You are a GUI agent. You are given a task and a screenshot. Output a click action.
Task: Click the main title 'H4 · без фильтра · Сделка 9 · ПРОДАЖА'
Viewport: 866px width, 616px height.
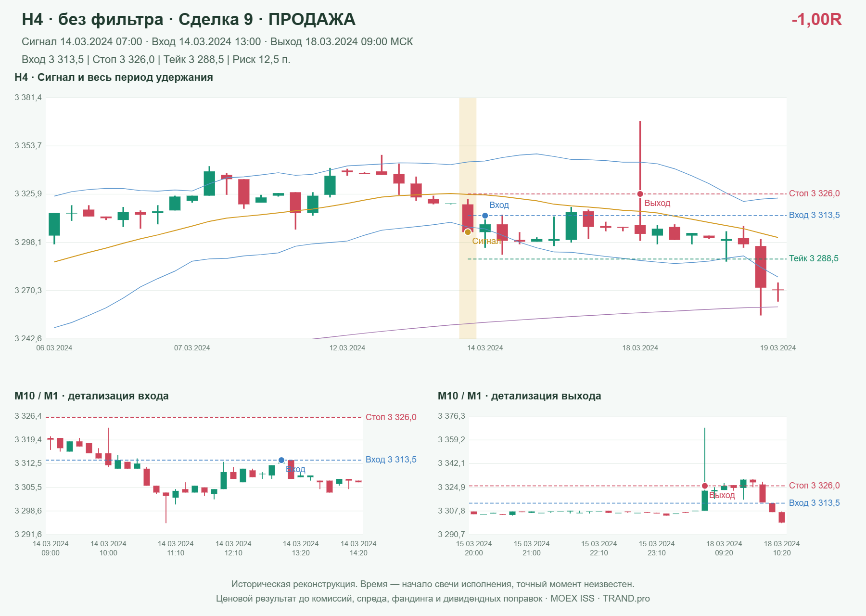click(189, 19)
